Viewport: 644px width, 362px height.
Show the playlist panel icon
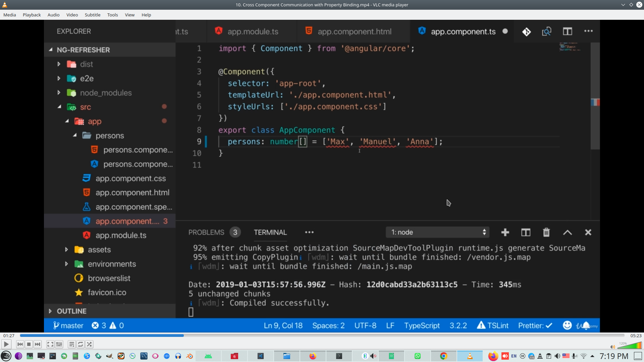(x=71, y=344)
